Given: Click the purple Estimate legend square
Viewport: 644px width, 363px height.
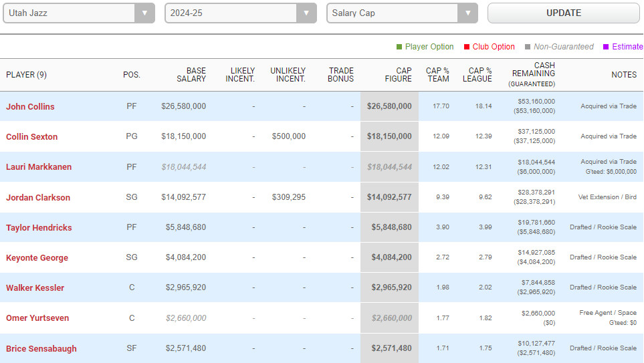Looking at the screenshot, I should pyautogui.click(x=606, y=47).
